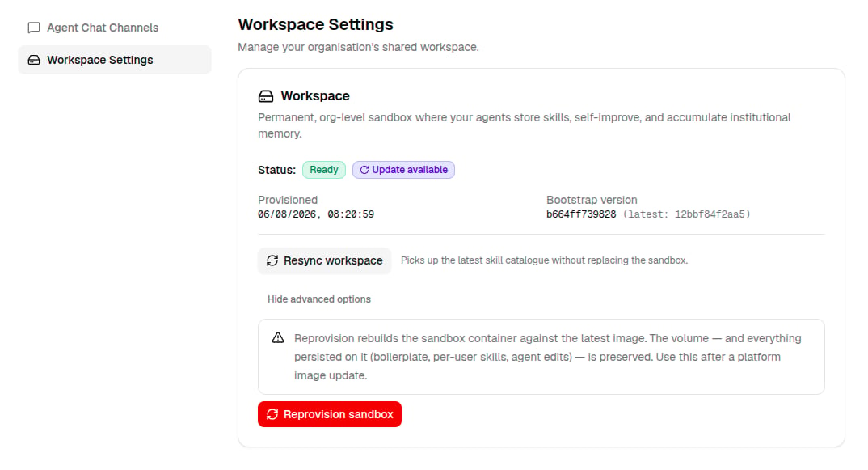The width and height of the screenshot is (868, 470).
Task: Click the drive icon next to Workspace heading
Action: (x=266, y=96)
